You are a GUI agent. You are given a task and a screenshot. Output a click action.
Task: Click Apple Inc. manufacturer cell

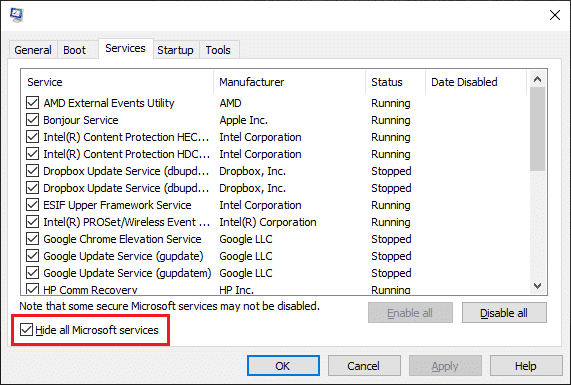click(244, 120)
